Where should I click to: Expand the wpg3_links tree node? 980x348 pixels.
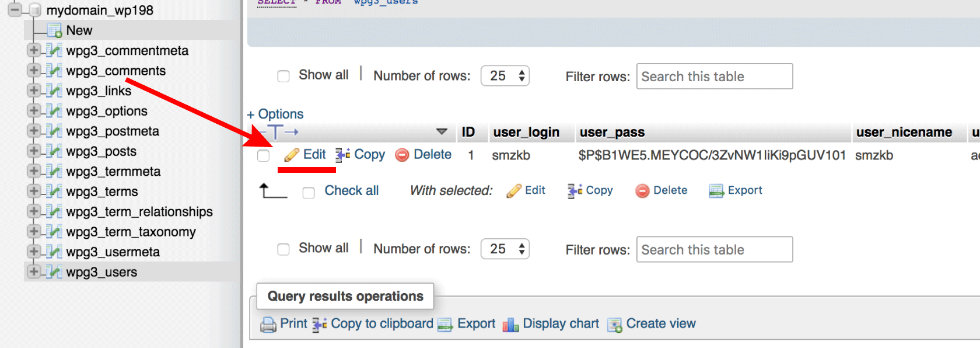[34, 91]
